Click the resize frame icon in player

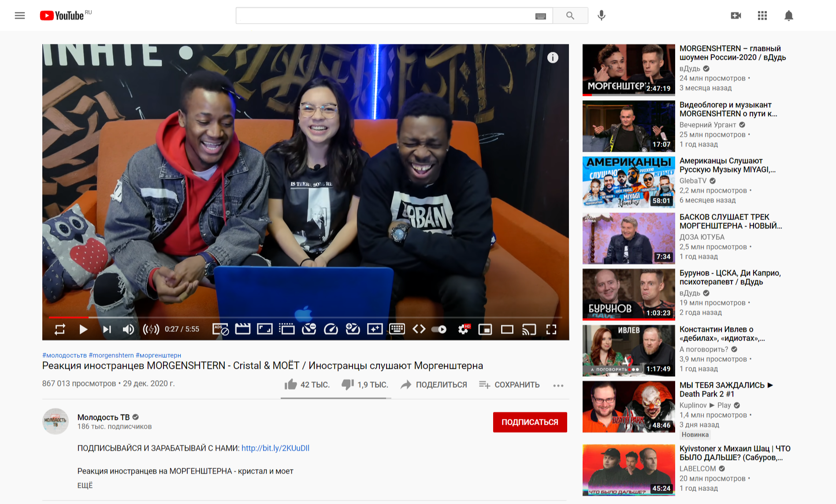265,329
